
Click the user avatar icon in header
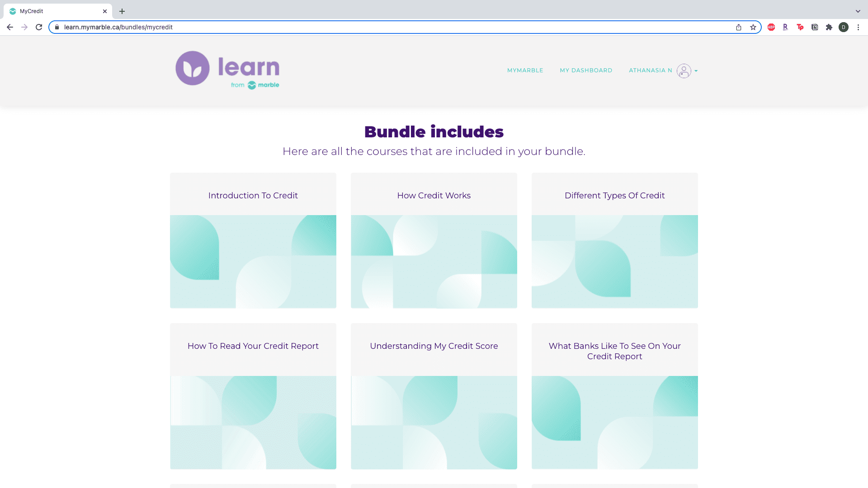(684, 71)
